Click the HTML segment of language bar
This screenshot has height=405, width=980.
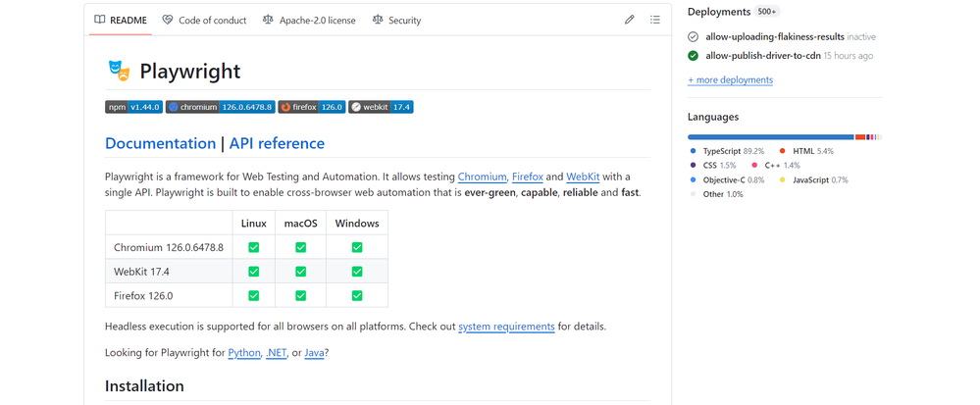click(x=860, y=137)
